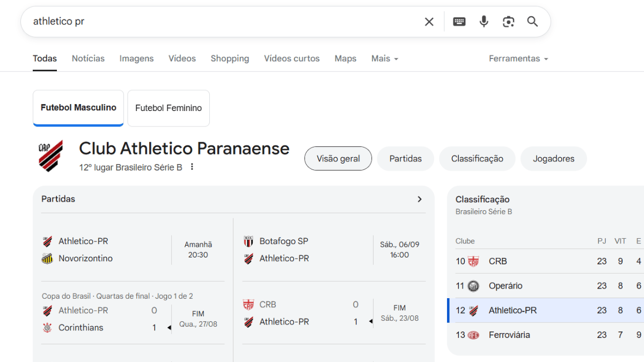
Task: Click into the search input field
Action: click(215, 21)
